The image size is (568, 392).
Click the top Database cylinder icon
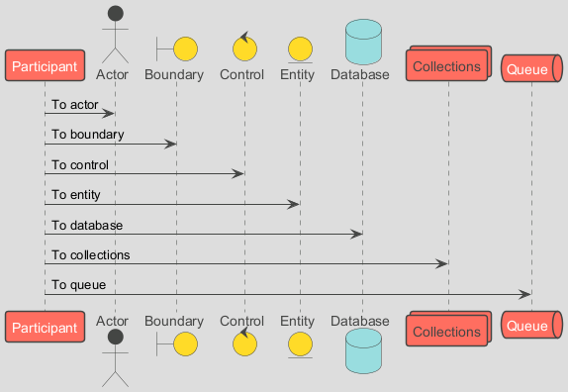pos(363,42)
